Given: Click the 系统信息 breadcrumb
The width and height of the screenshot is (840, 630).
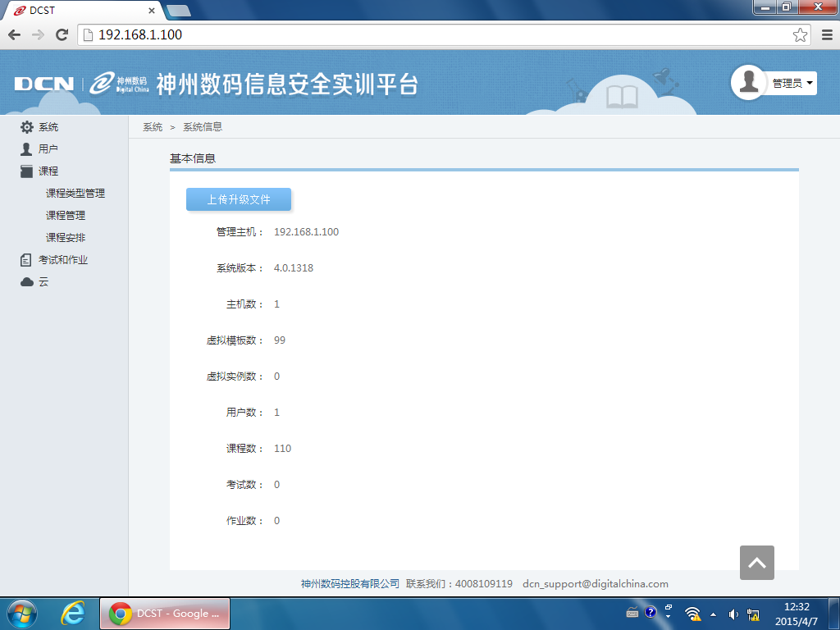Looking at the screenshot, I should click(x=203, y=127).
